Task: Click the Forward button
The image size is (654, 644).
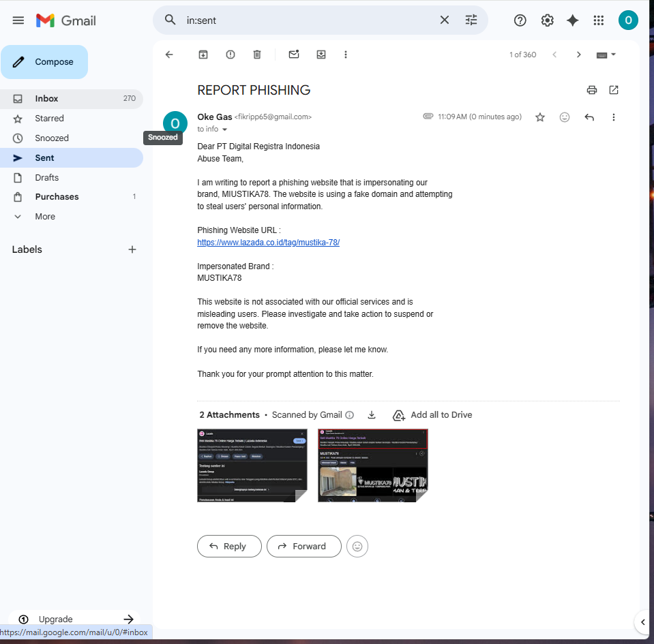Action: (x=303, y=546)
